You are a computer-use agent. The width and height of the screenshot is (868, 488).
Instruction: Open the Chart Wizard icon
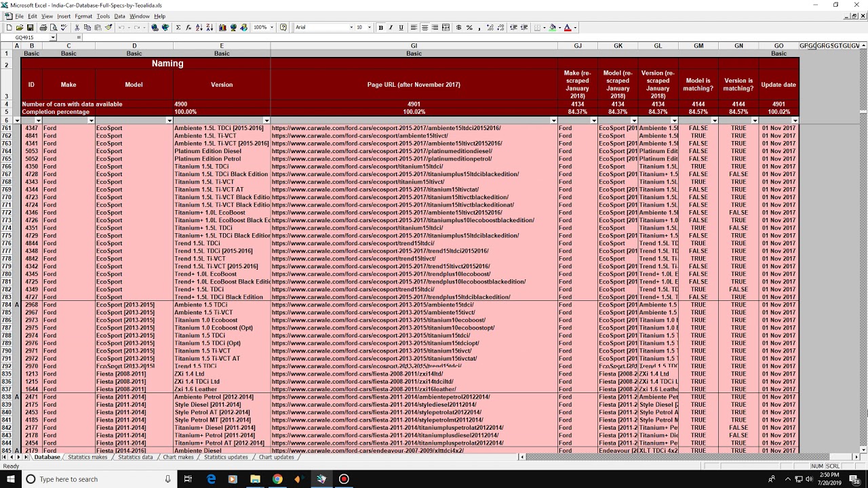click(x=222, y=27)
